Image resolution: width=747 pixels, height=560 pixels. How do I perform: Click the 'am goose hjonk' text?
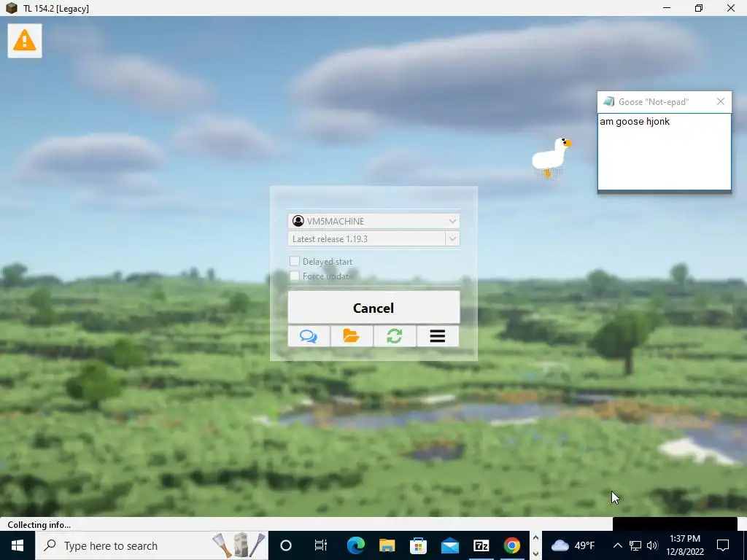click(635, 122)
